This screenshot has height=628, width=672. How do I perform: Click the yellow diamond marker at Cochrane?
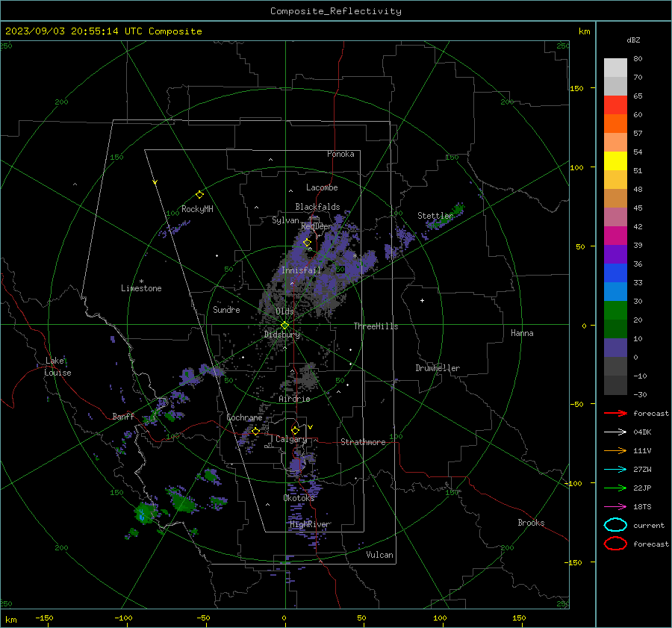(x=255, y=432)
